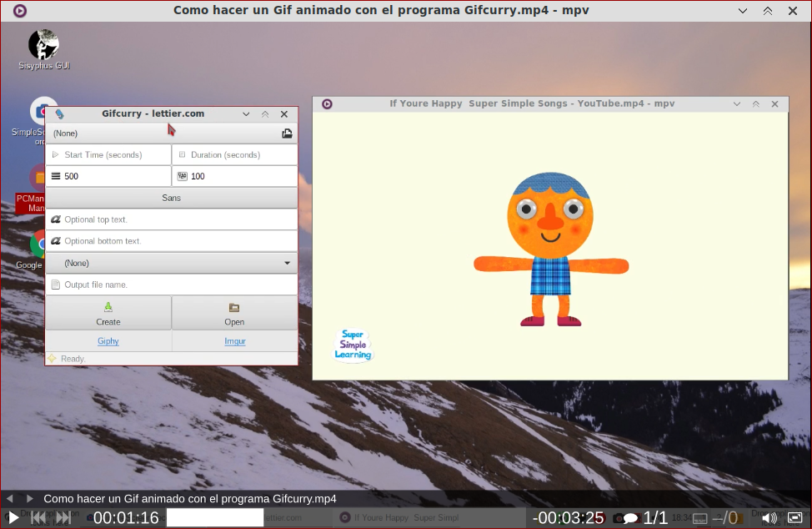The width and height of the screenshot is (812, 529).
Task: Click the mpv logo on If Youre Happy window
Action: tap(327, 103)
